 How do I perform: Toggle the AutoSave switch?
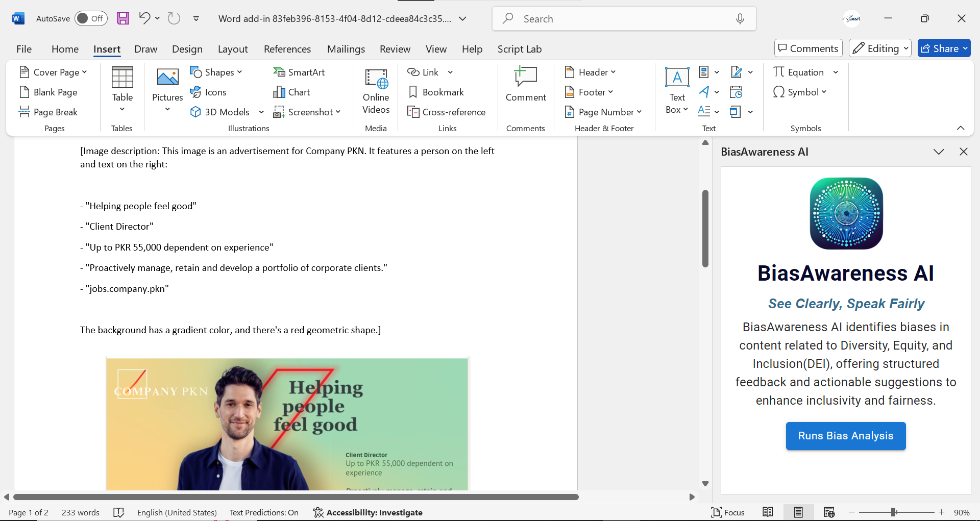click(x=91, y=19)
